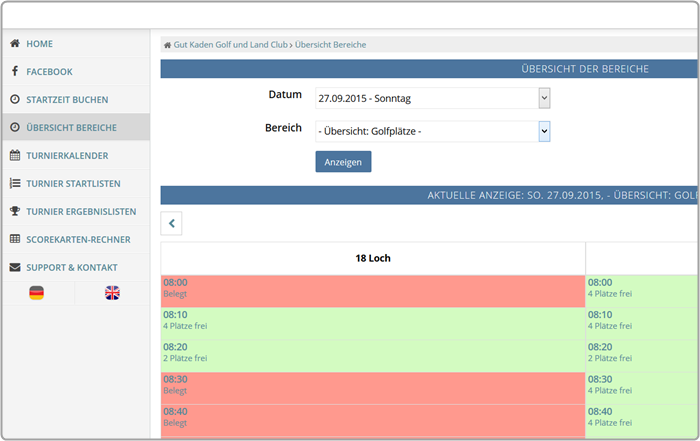
Task: Click the clock icon beside Startzeit Buchen
Action: pyautogui.click(x=15, y=100)
